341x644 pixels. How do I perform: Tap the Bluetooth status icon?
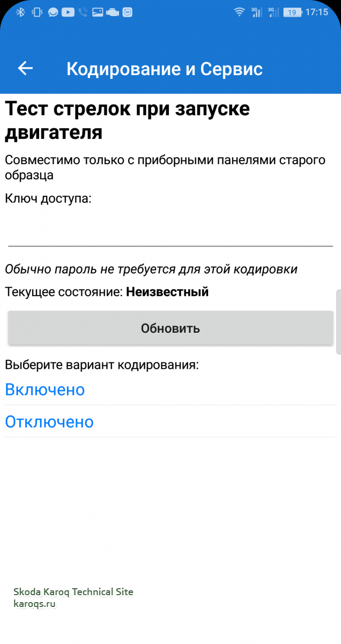[x=20, y=12]
